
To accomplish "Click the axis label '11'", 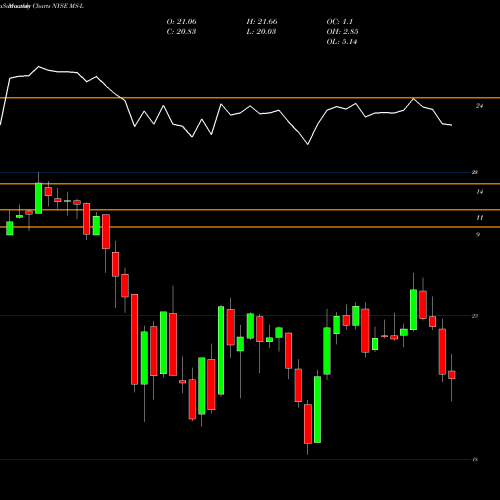I will (x=479, y=218).
